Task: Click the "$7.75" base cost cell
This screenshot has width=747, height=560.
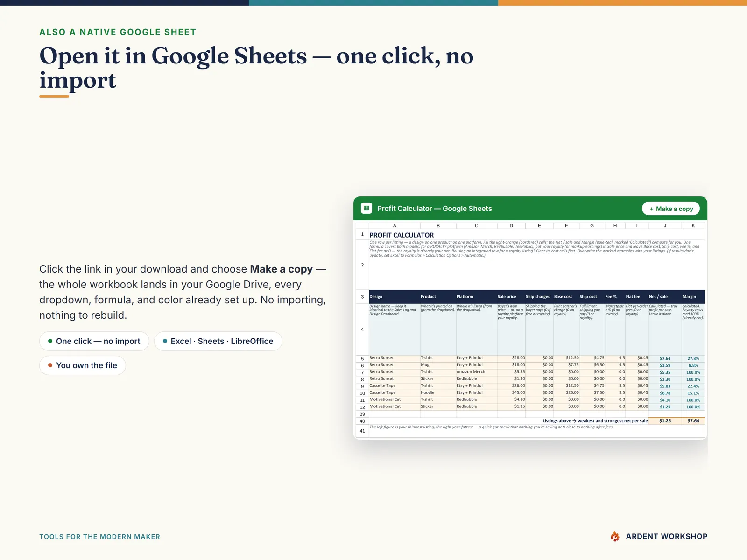Action: (566, 365)
